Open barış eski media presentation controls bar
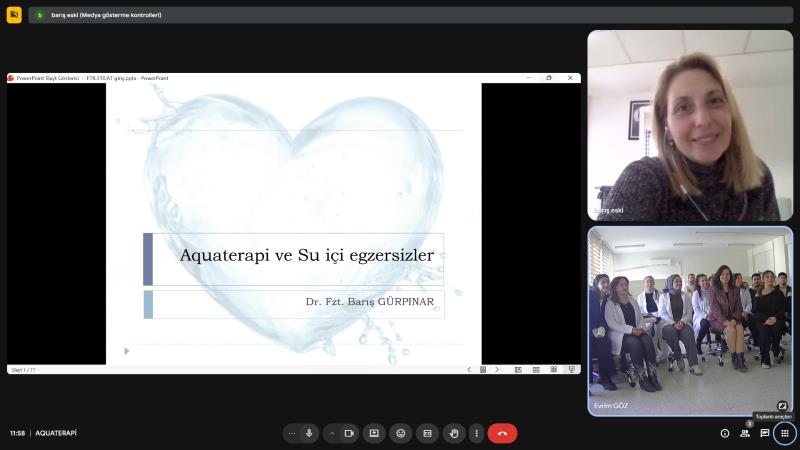This screenshot has height=450, width=800. click(100, 15)
